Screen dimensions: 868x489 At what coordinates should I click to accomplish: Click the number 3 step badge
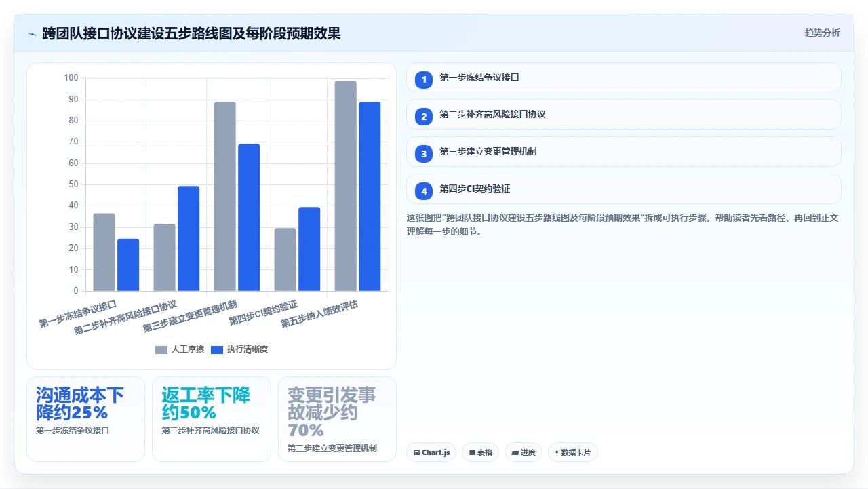424,153
